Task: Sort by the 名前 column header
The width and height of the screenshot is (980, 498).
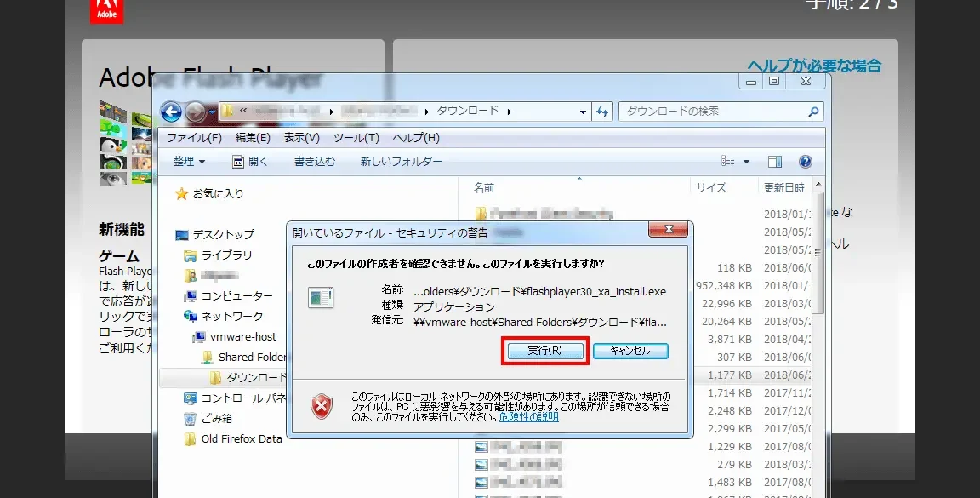Action: (484, 187)
